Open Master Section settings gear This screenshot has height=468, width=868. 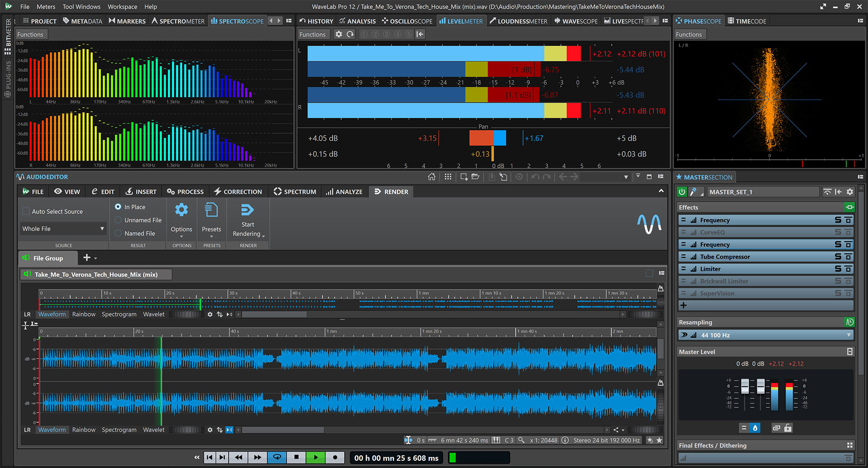point(850,192)
